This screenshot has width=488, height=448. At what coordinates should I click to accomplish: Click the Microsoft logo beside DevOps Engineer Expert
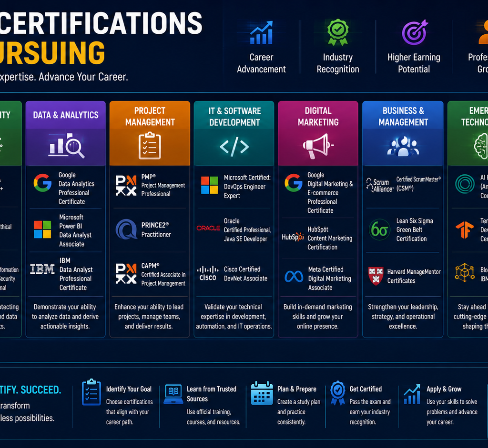tap(210, 185)
